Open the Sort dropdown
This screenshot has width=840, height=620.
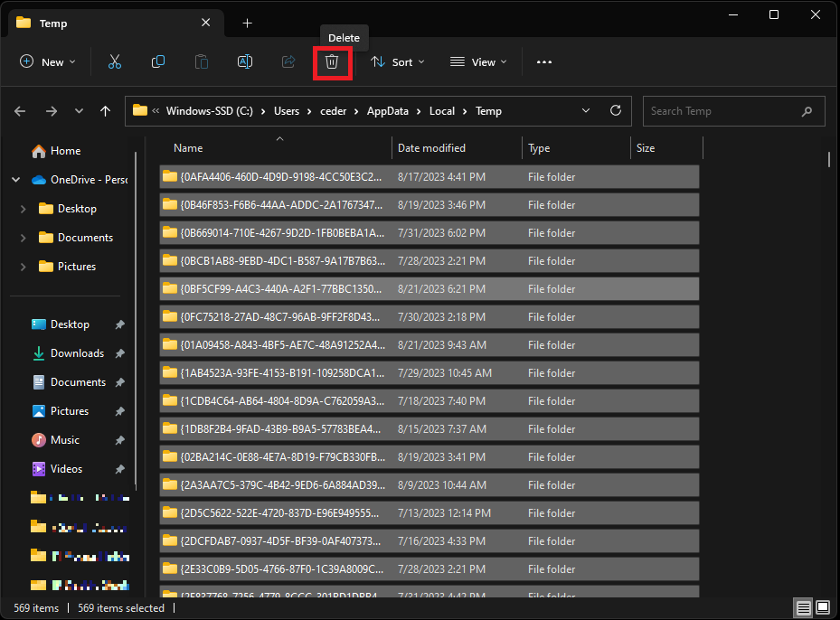tap(398, 62)
